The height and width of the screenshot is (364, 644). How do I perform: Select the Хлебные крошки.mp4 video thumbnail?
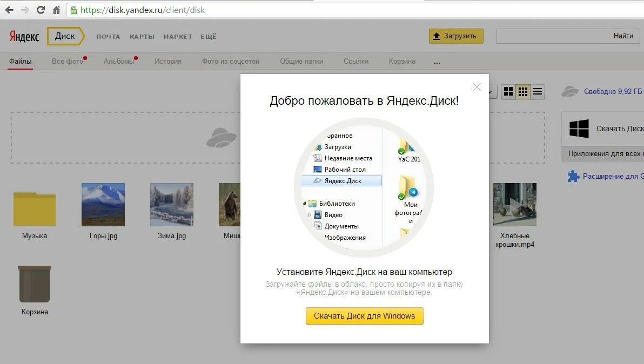515,204
